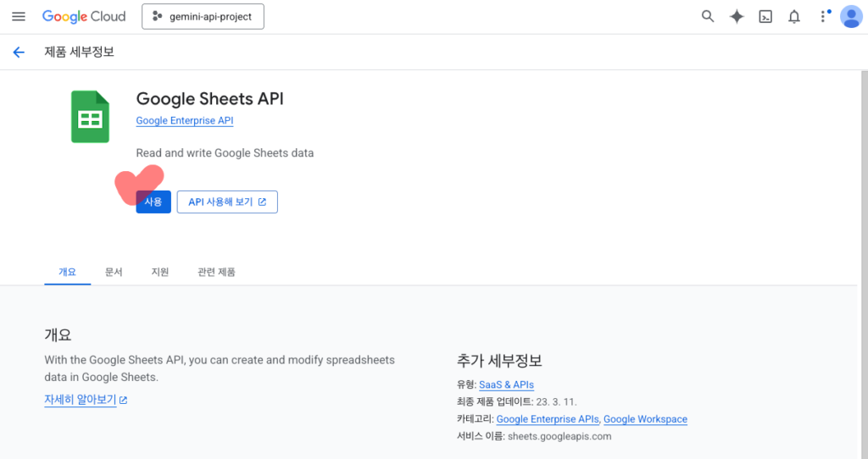Go back using the left arrow
Screen dimensions: 868x459
tap(19, 53)
